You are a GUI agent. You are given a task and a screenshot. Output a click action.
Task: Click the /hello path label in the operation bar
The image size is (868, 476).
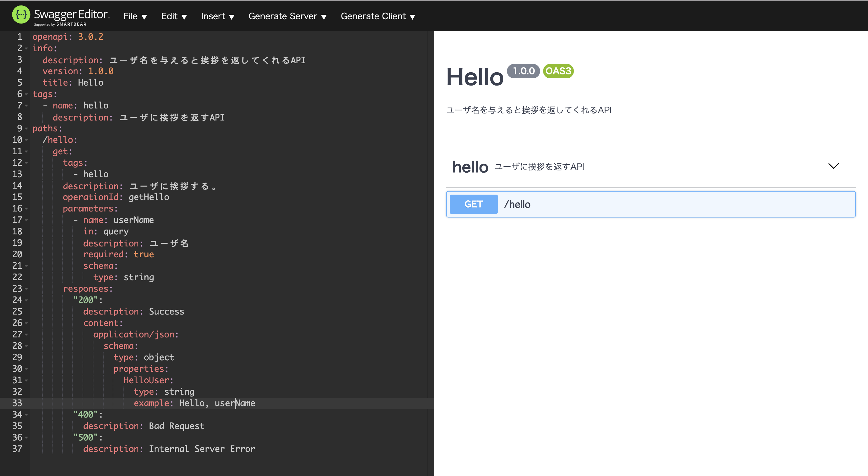[x=517, y=204]
